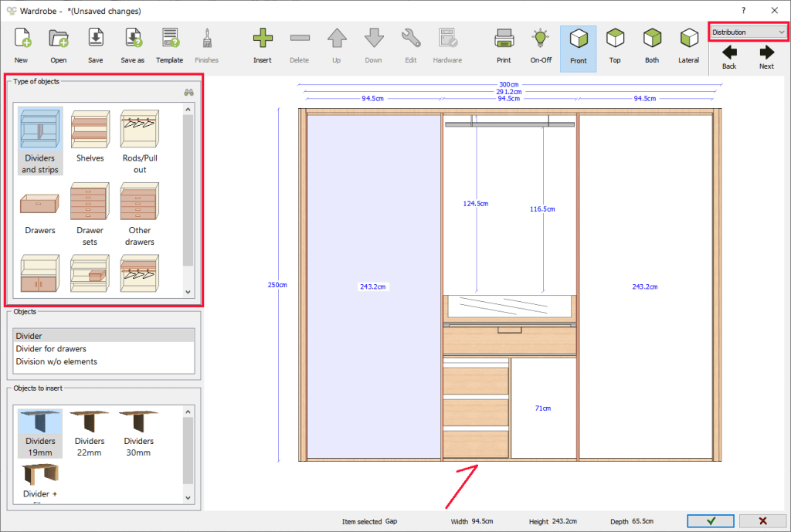Click the binoculars search icon
This screenshot has width=791, height=532.
[188, 93]
